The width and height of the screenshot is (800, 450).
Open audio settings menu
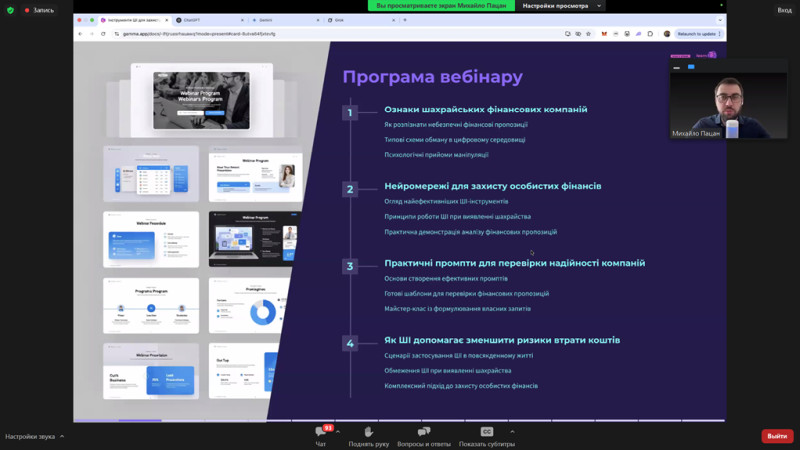pyautogui.click(x=34, y=436)
